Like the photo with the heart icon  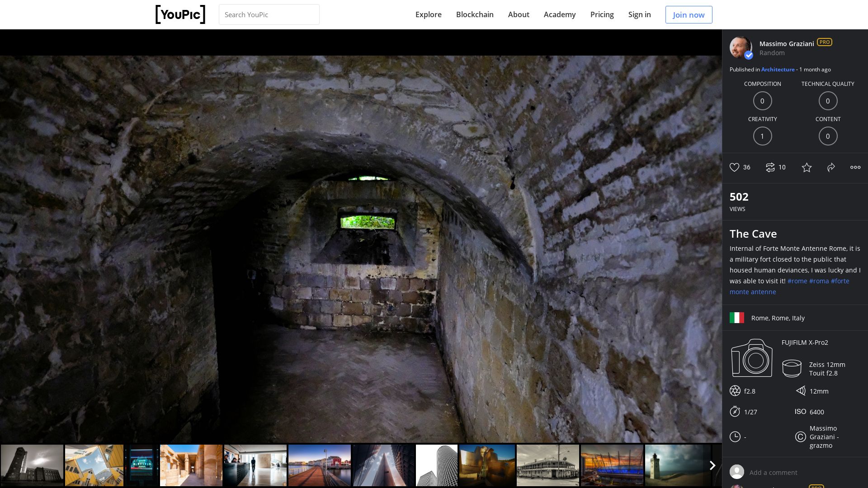click(x=734, y=167)
